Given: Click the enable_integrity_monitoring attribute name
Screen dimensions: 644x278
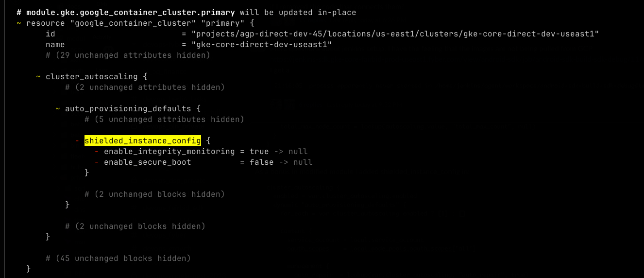Looking at the screenshot, I should [x=169, y=152].
